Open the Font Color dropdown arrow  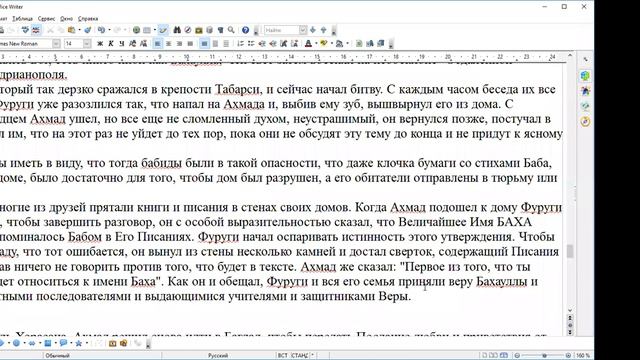(x=316, y=43)
